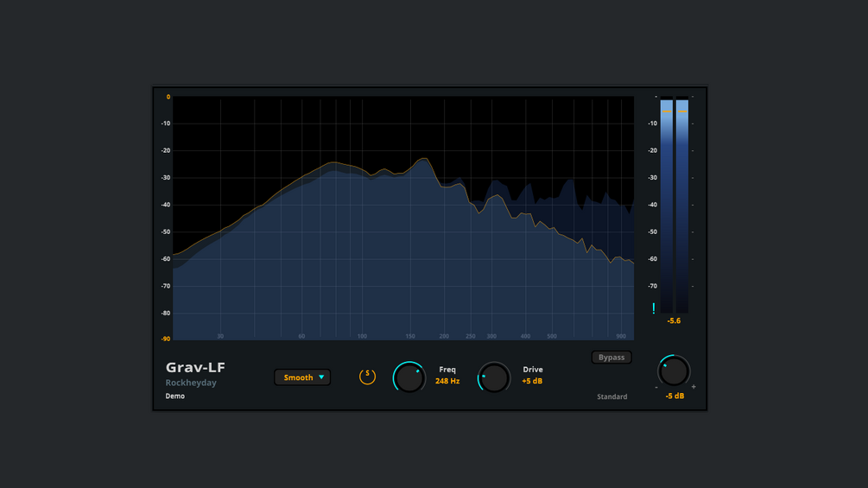This screenshot has width=868, height=488.
Task: Click the minus sign beside output knob
Action: (x=656, y=387)
